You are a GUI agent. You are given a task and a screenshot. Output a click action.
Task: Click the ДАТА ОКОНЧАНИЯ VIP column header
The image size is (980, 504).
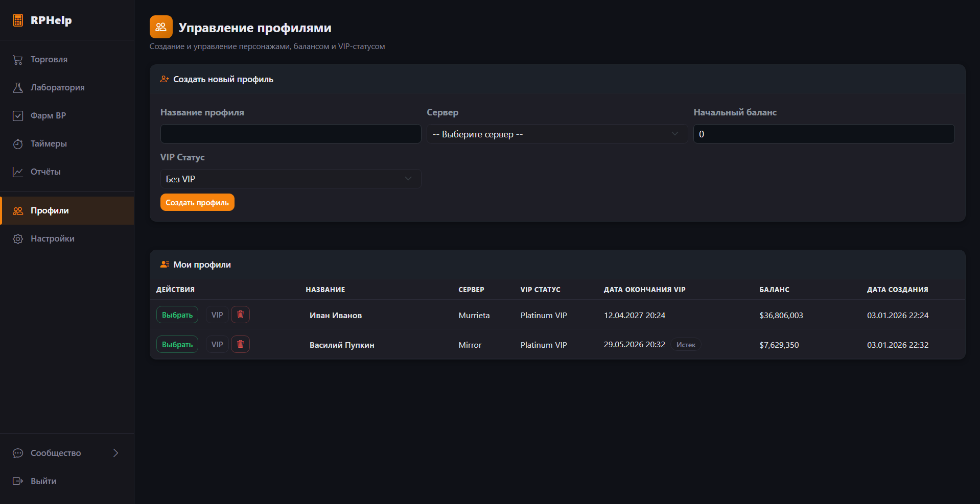pos(644,290)
